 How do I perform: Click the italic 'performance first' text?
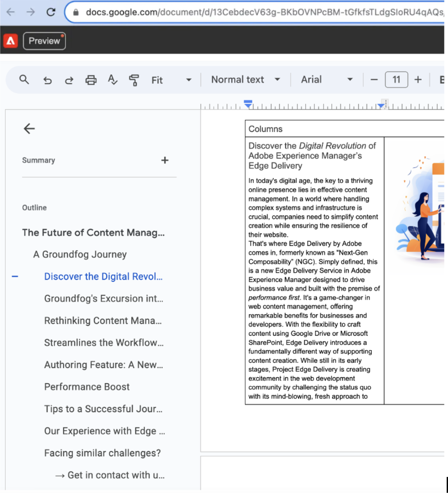[x=274, y=298]
